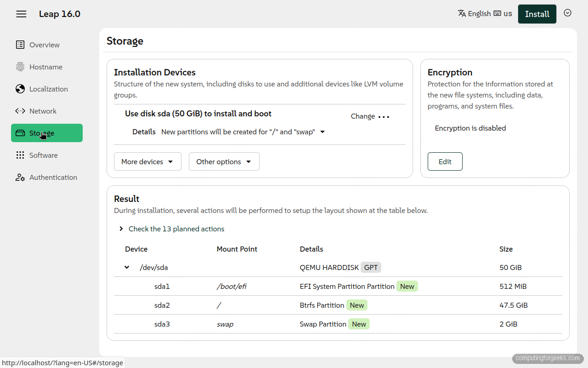Viewport: 588px width, 368px height.
Task: Open the Hostname section
Action: pos(47,67)
